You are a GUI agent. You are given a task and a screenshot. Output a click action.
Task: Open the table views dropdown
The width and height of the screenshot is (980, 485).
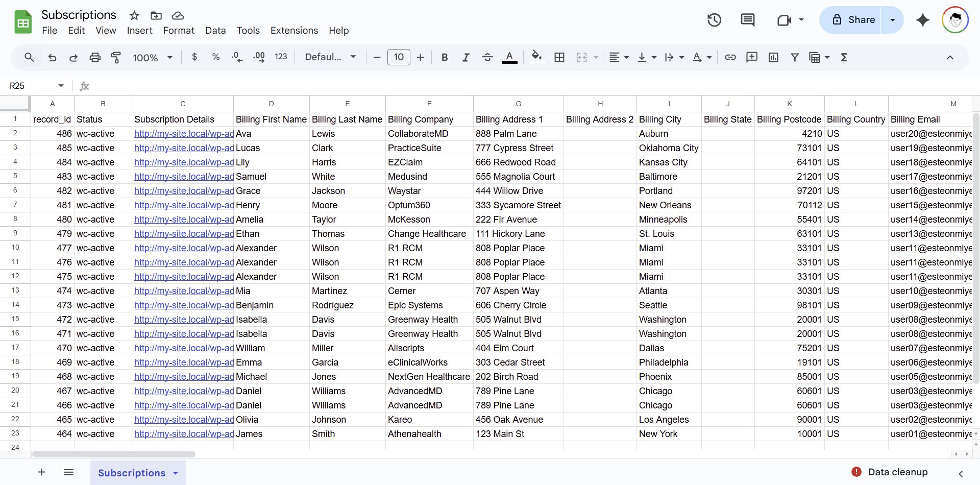click(x=819, y=57)
